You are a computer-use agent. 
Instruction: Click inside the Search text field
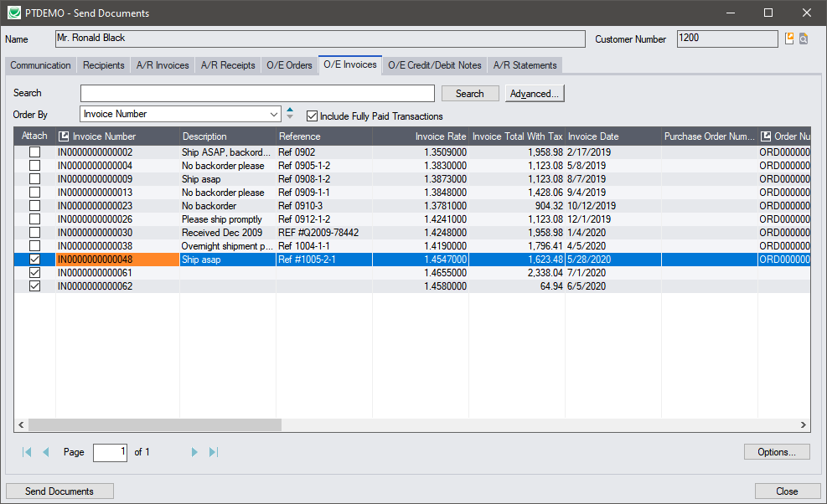click(x=257, y=94)
